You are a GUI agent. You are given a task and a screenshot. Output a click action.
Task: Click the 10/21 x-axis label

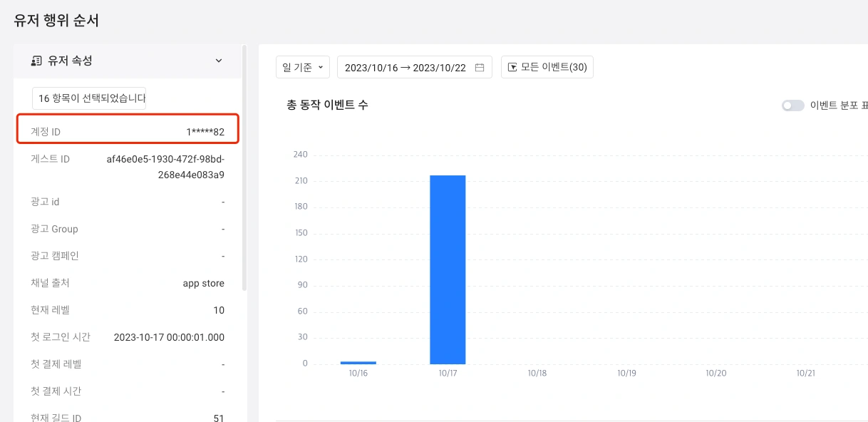coord(805,373)
